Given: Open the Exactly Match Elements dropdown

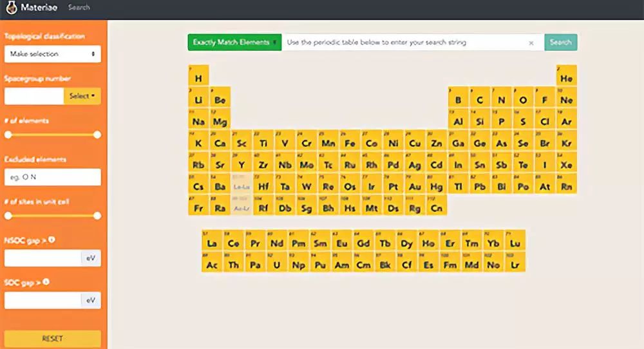Looking at the screenshot, I should coord(234,42).
